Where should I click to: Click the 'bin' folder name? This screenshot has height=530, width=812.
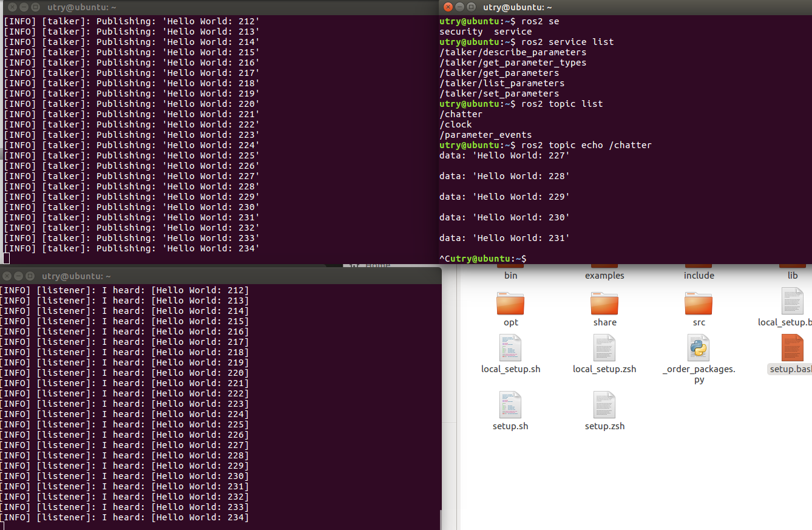click(x=510, y=276)
